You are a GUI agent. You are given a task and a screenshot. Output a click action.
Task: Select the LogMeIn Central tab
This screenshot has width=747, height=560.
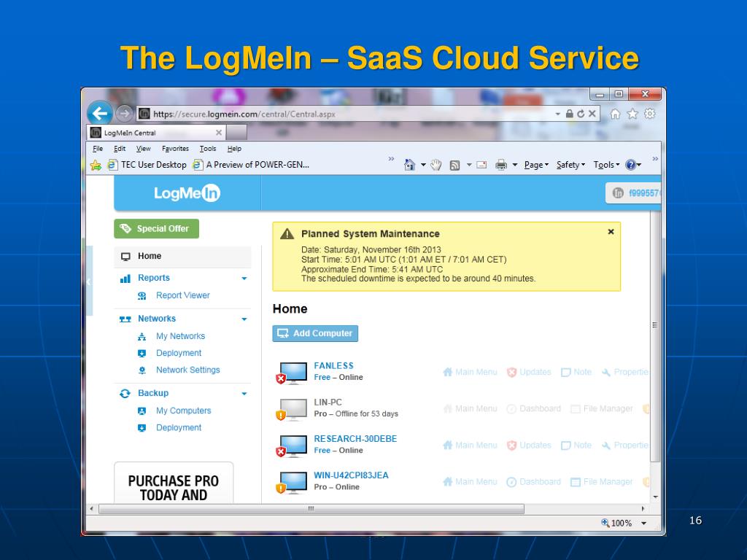pos(156,133)
